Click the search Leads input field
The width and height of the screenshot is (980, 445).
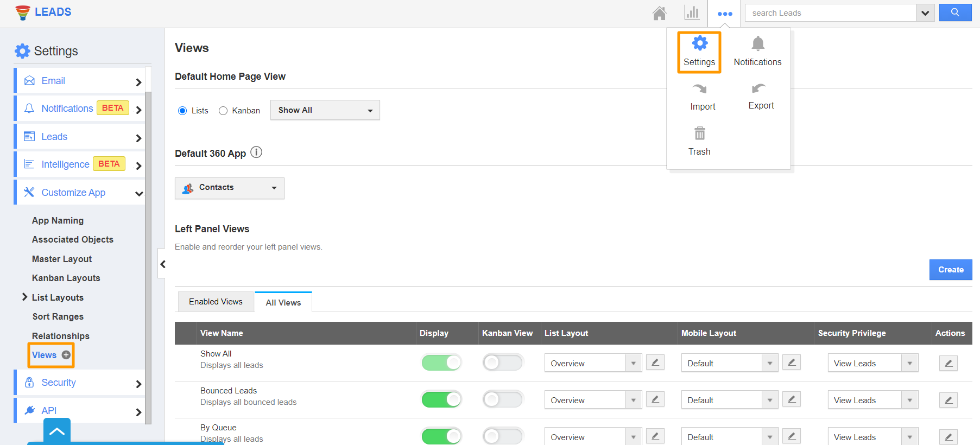pos(830,13)
